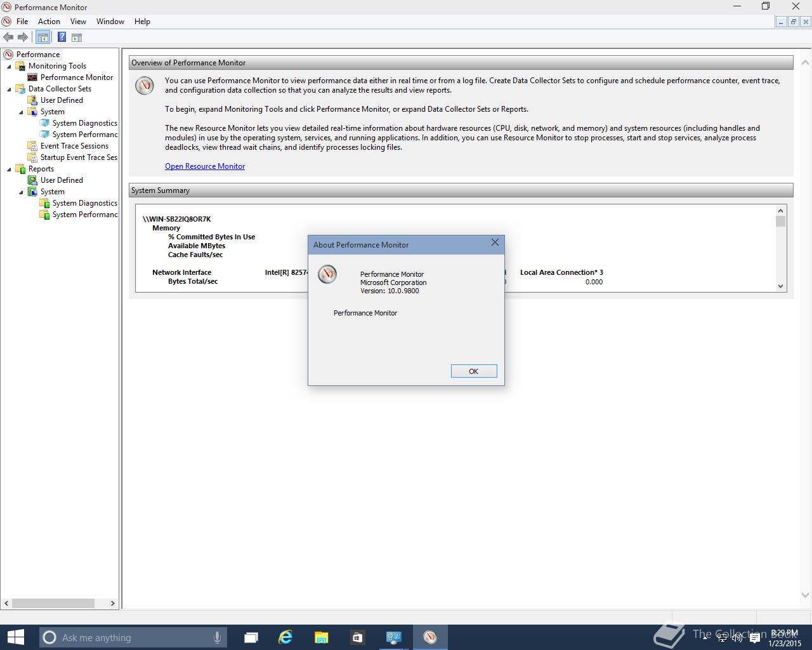Open the View menu
Screen dimensions: 812x650
pos(78,22)
